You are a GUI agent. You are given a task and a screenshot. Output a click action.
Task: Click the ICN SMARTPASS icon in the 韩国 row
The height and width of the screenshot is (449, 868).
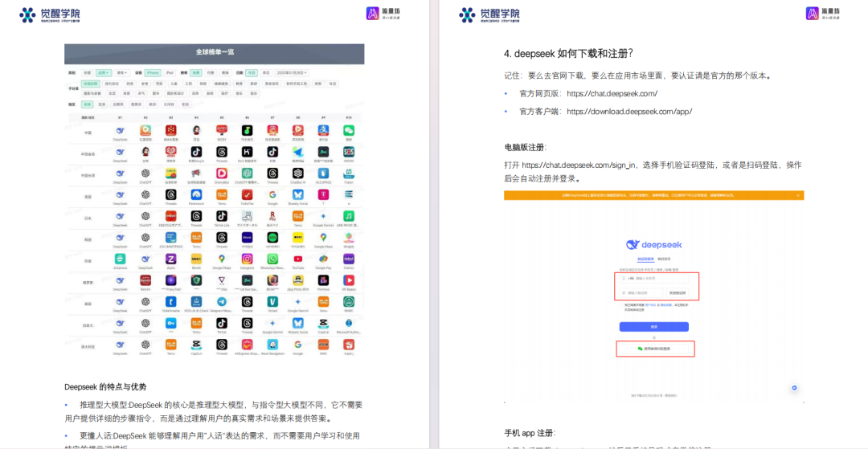click(170, 237)
